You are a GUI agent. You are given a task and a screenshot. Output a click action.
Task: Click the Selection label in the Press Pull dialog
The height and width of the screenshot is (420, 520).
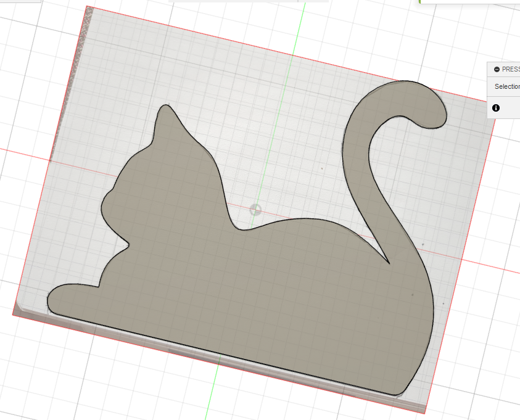coord(507,86)
